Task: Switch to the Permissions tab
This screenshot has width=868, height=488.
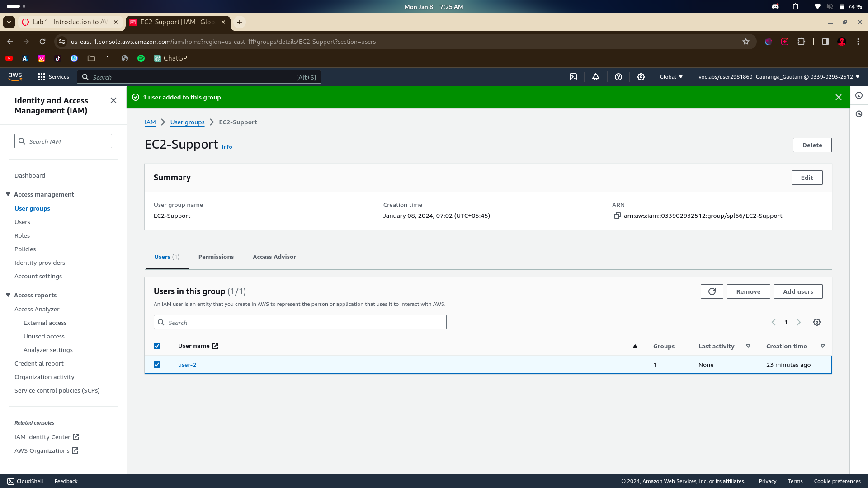Action: 216,257
